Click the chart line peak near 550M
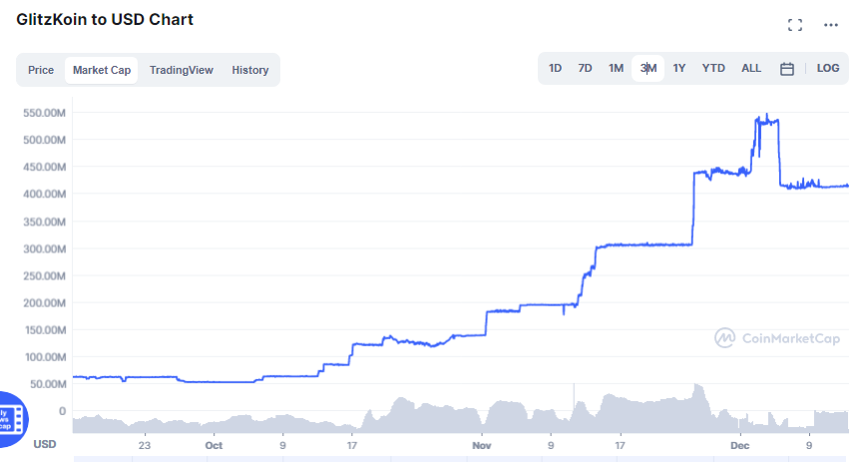Image resolution: width=868 pixels, height=462 pixels. pos(766,115)
